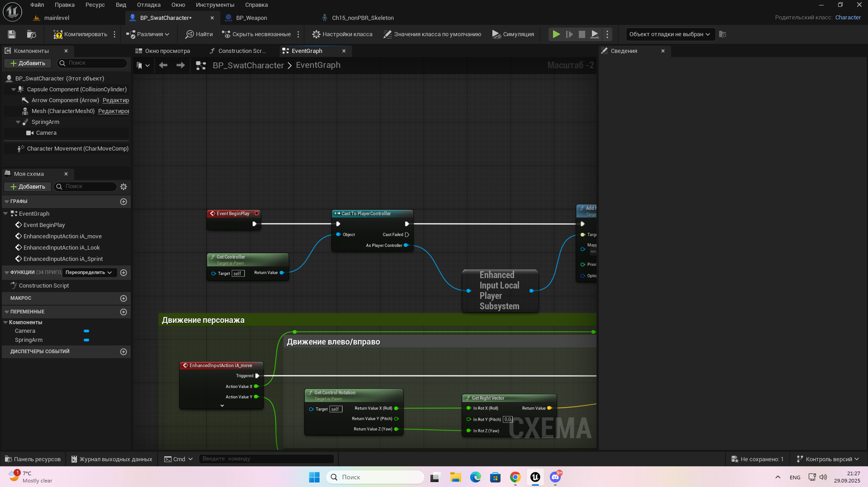
Task: Switch to the BP_Weapon tab
Action: [x=251, y=18]
